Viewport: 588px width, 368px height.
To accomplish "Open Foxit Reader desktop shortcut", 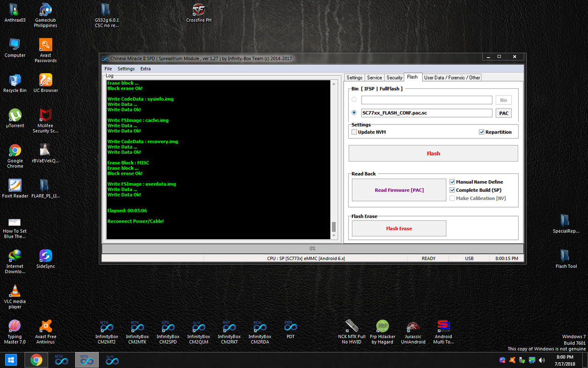I will pyautogui.click(x=15, y=189).
